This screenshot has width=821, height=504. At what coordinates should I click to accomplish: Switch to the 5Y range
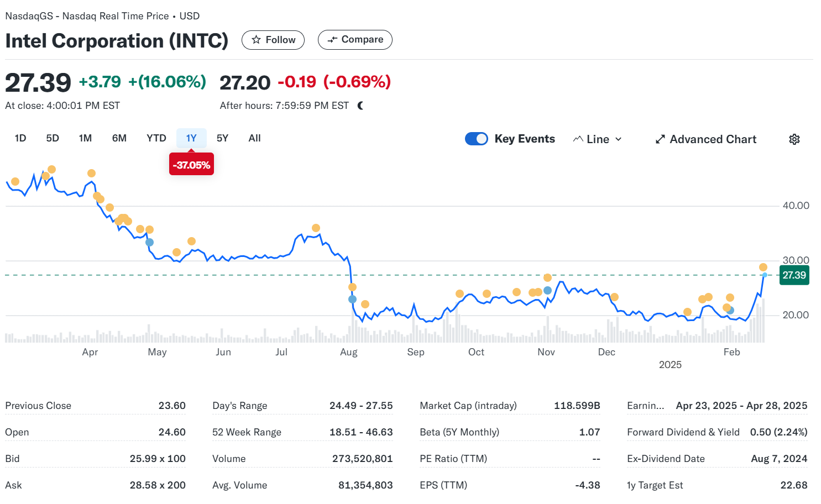pos(222,138)
